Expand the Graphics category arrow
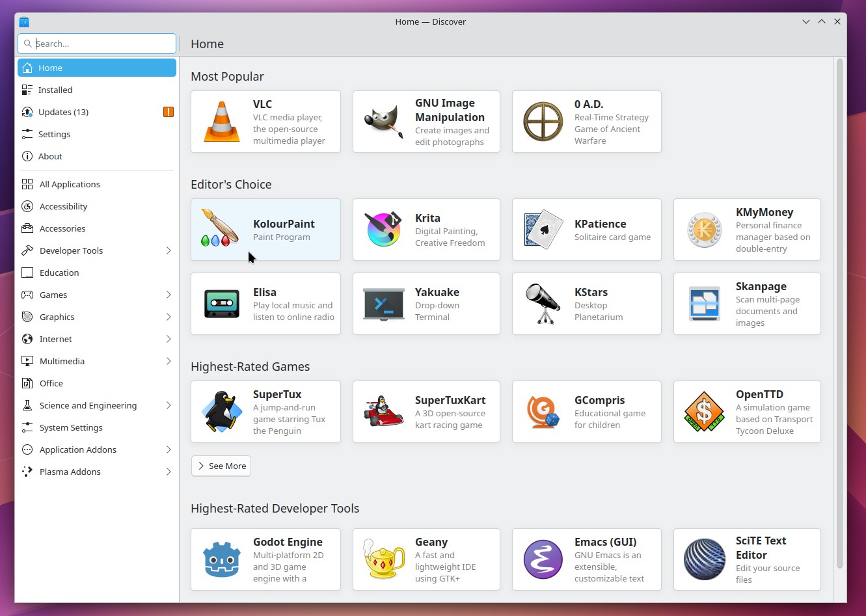866x616 pixels. (169, 317)
